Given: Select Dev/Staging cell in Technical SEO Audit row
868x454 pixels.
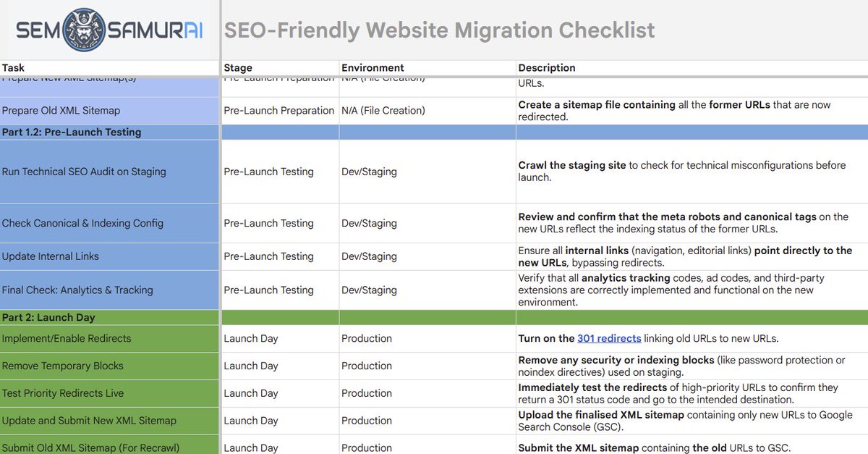Looking at the screenshot, I should pyautogui.click(x=427, y=172).
